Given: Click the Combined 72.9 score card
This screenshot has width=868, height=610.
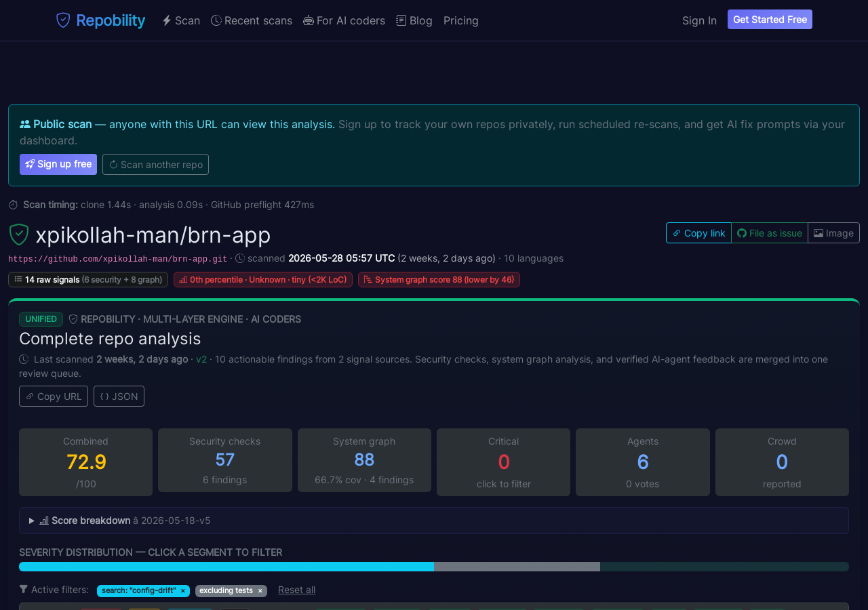Looking at the screenshot, I should tap(85, 462).
